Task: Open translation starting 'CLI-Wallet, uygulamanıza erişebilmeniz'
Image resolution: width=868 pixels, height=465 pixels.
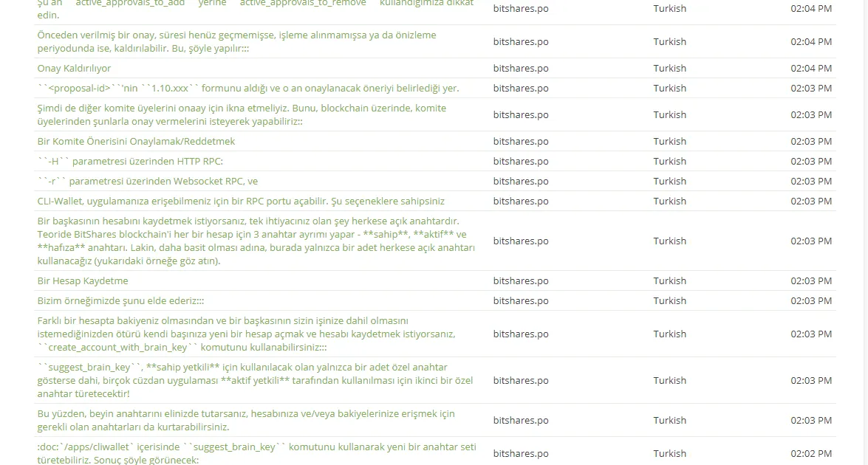Action: [241, 201]
